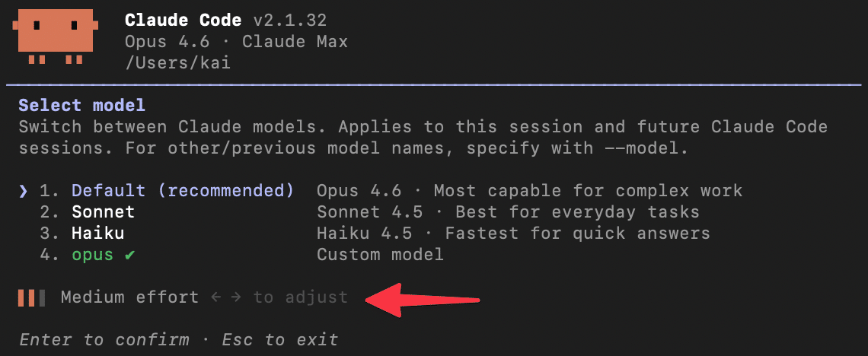The image size is (868, 356).
Task: Click the Opus 4.6 · Claude Max status line
Action: coord(236,42)
